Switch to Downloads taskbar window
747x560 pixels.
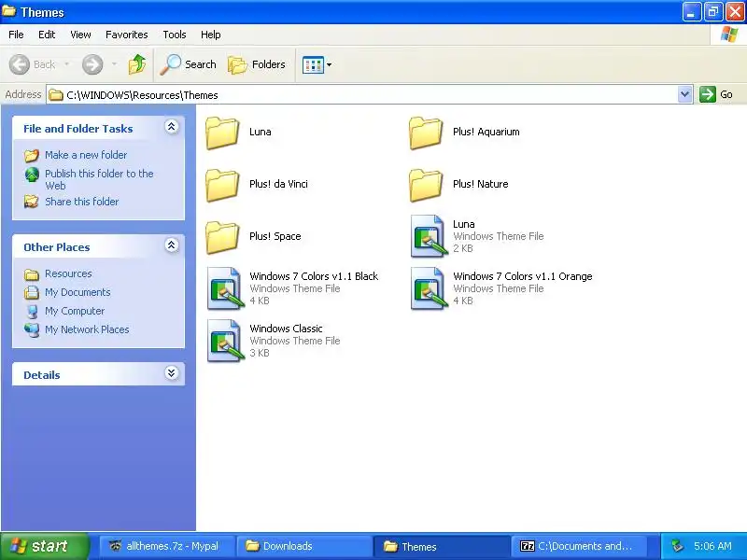coord(305,546)
